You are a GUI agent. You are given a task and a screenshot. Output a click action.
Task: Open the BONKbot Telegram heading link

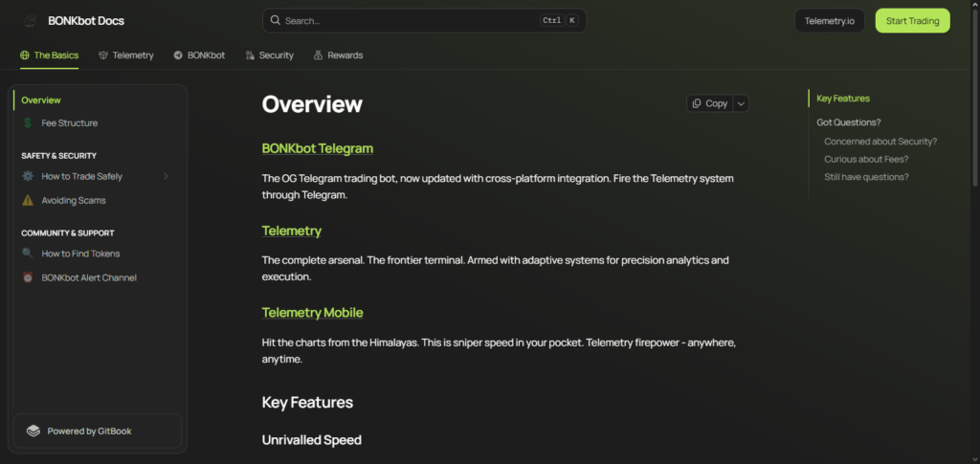click(317, 148)
